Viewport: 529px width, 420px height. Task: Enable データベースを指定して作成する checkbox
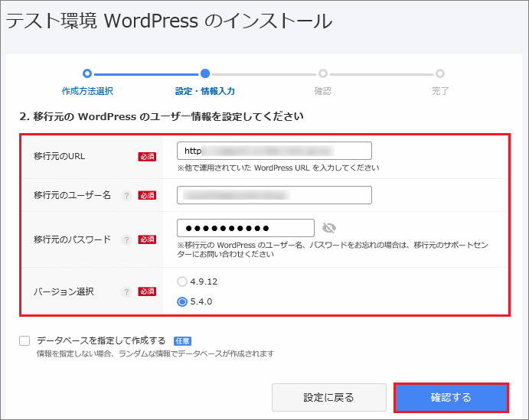[x=24, y=340]
